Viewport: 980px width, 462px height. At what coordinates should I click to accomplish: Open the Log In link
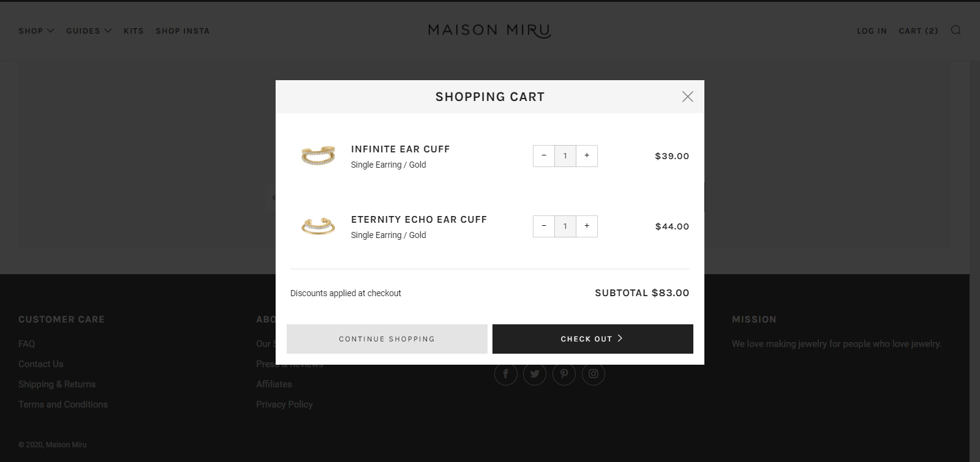click(872, 31)
